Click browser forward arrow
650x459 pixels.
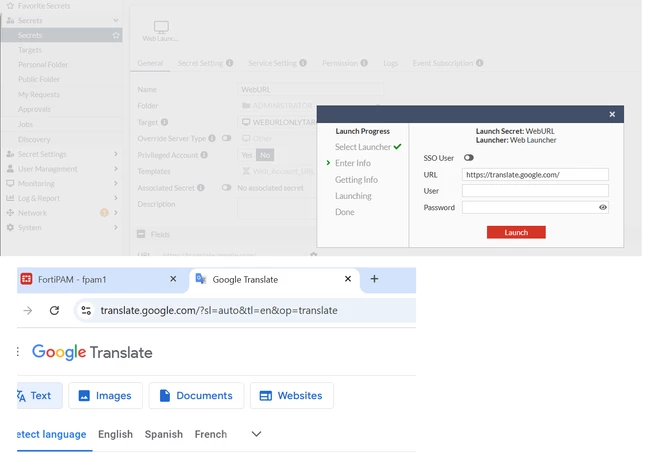[x=28, y=310]
